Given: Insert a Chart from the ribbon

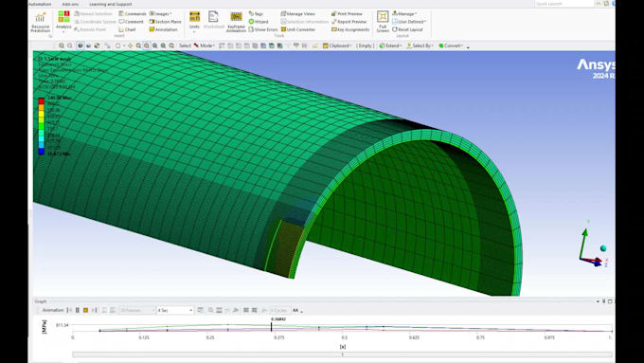Looking at the screenshot, I should point(127,29).
